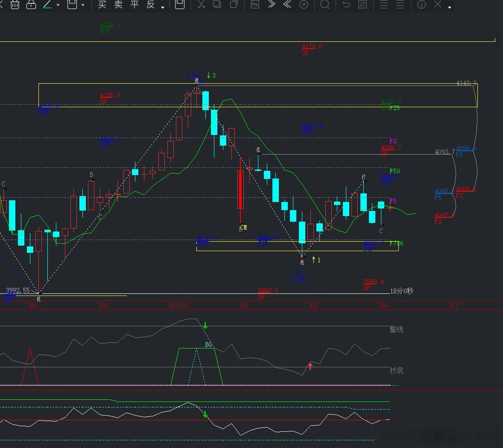Viewport: 503px width, 448px height.
Task: Click the 平 (close position) button
Action: (135, 4)
